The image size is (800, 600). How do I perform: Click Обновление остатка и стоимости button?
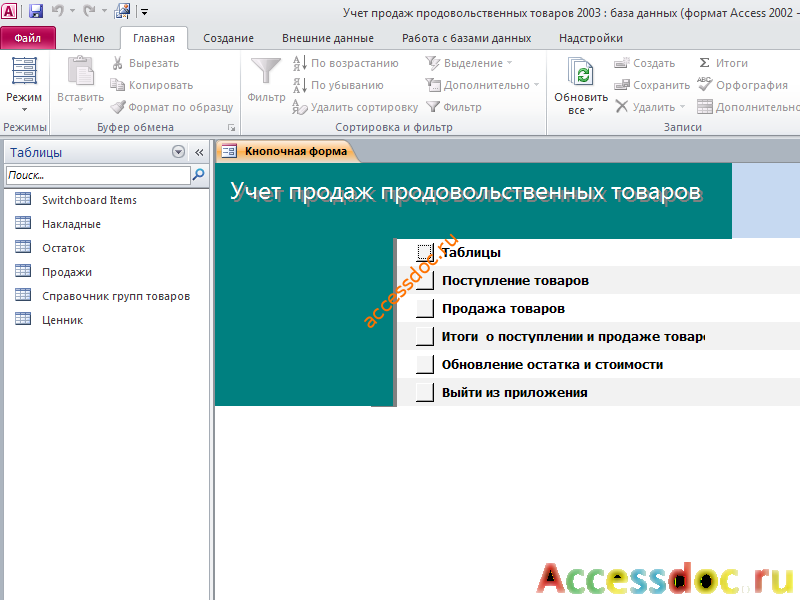tap(425, 365)
